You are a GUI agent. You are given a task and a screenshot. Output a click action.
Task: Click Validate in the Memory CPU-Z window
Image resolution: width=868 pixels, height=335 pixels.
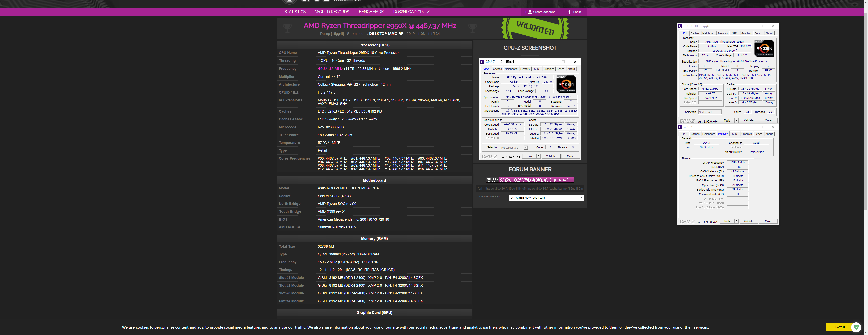748,221
